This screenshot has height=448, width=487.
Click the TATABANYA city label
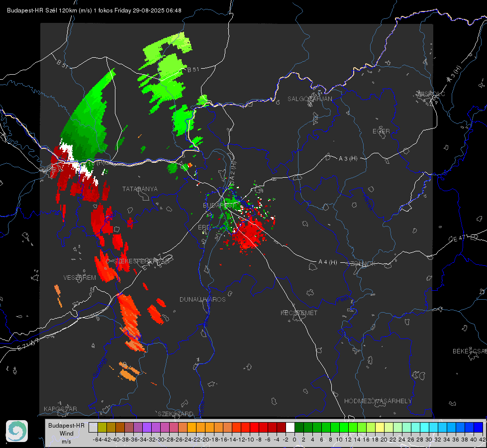click(x=140, y=189)
